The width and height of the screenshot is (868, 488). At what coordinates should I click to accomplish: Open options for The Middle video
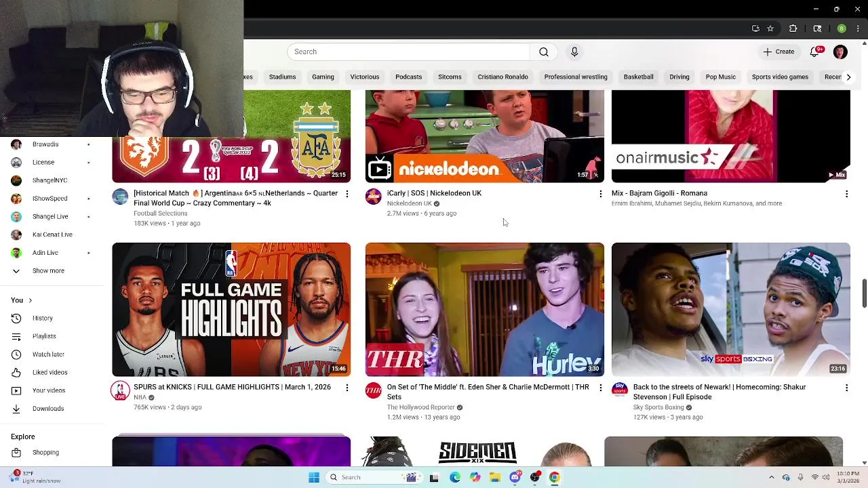click(600, 388)
